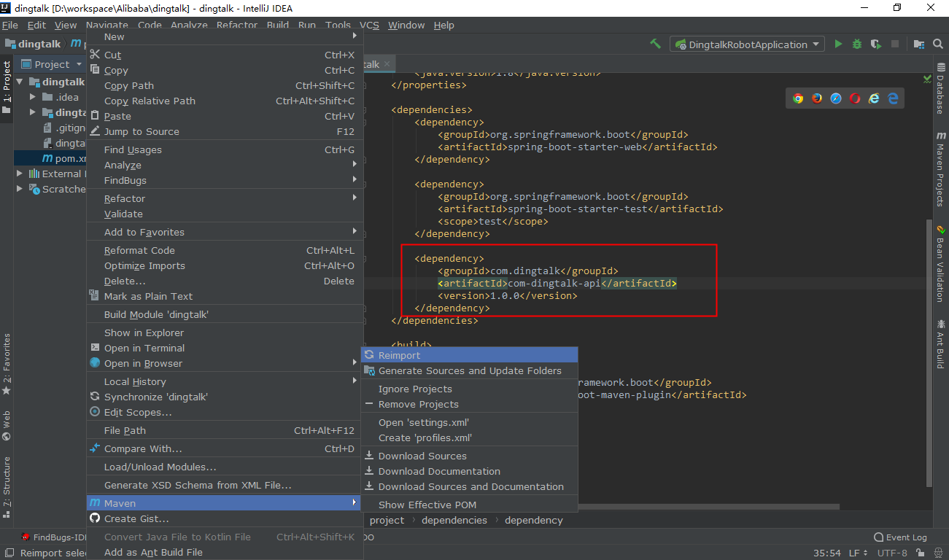Image resolution: width=949 pixels, height=560 pixels.
Task: Open Project Structure from the toolbar
Action: 919,44
